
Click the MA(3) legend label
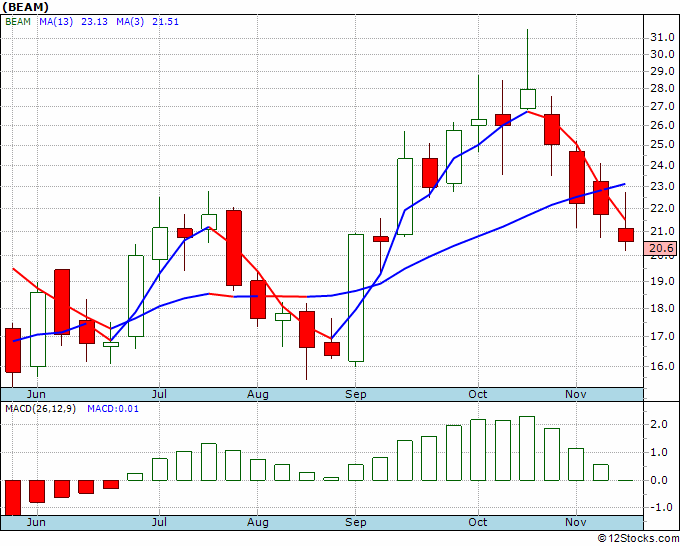click(130, 22)
